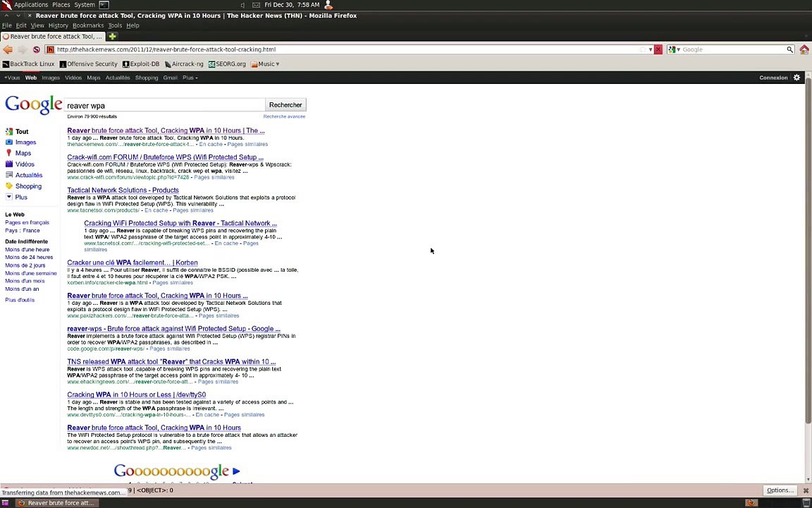Open Exploit-DB bookmark

[x=141, y=64]
